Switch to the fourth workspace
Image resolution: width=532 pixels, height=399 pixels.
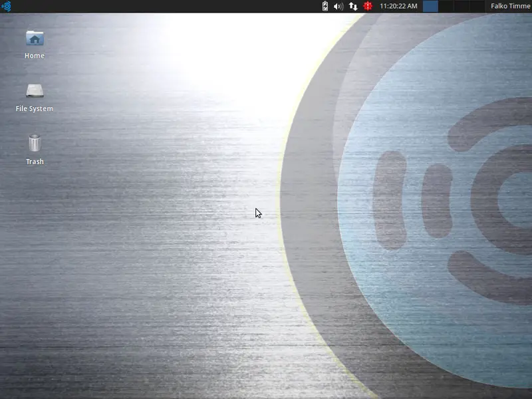(477, 6)
